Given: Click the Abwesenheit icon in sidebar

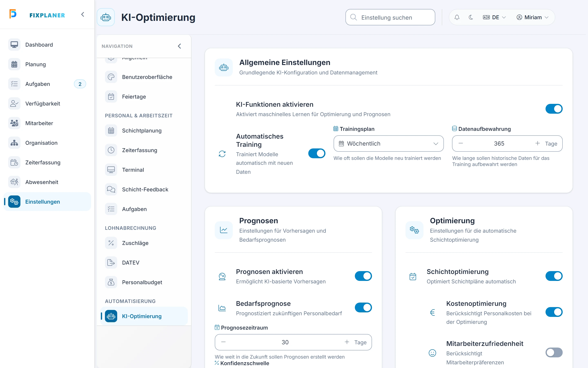Looking at the screenshot, I should tap(14, 182).
